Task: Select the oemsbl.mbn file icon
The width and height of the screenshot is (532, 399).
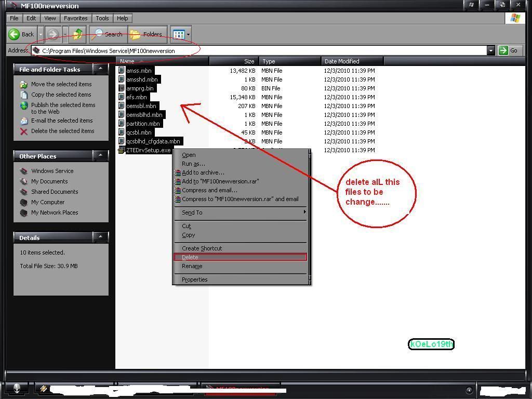Action: pos(122,106)
